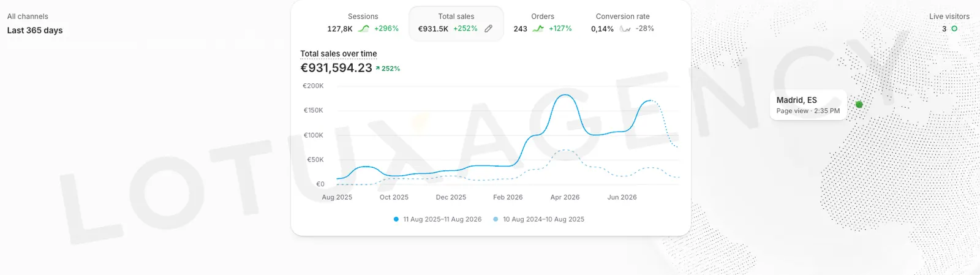Click the Apr 2026 x-axis label
Image resolution: width=980 pixels, height=275 pixels.
click(565, 197)
